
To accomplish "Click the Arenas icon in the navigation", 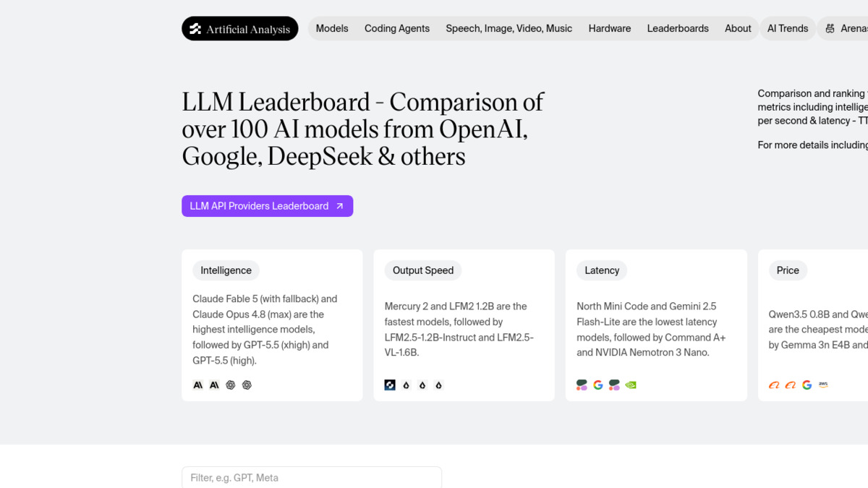I will [829, 29].
